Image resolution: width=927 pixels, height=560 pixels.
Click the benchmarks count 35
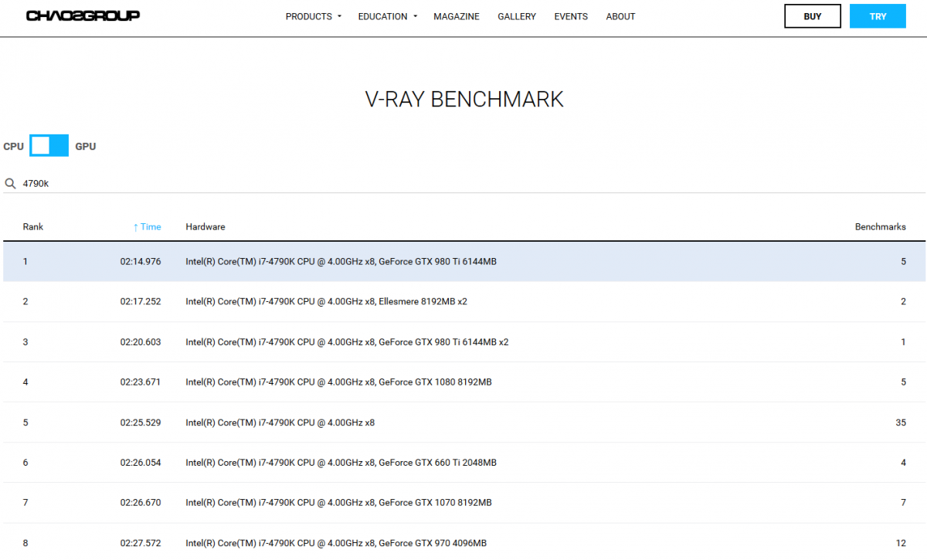coord(901,423)
